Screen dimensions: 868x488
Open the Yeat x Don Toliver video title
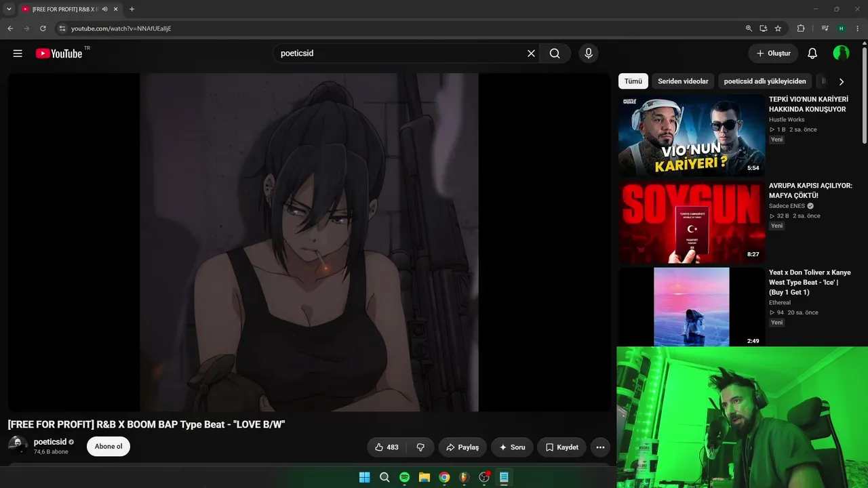810,283
